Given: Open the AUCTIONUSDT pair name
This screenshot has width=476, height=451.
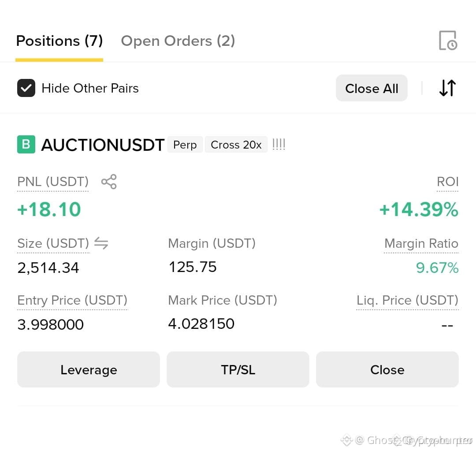Looking at the screenshot, I should coord(103,145).
